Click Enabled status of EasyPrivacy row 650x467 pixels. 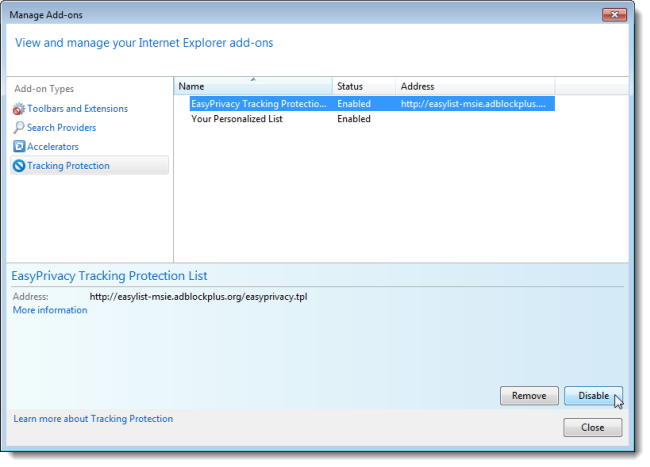point(354,104)
